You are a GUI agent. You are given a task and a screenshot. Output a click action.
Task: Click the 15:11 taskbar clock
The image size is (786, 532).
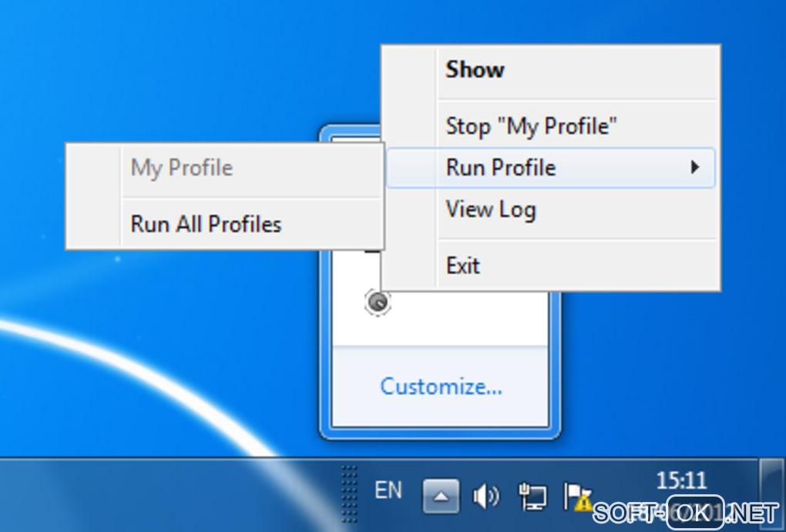tap(681, 481)
